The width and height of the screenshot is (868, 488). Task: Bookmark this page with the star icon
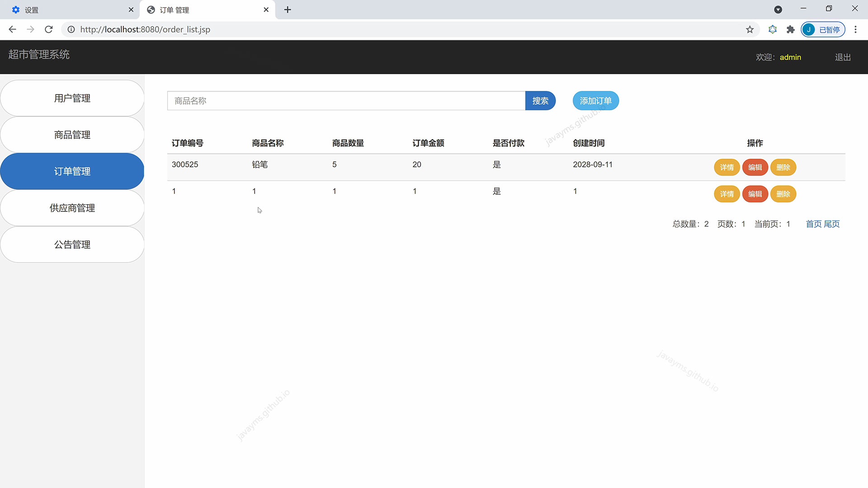tap(750, 29)
